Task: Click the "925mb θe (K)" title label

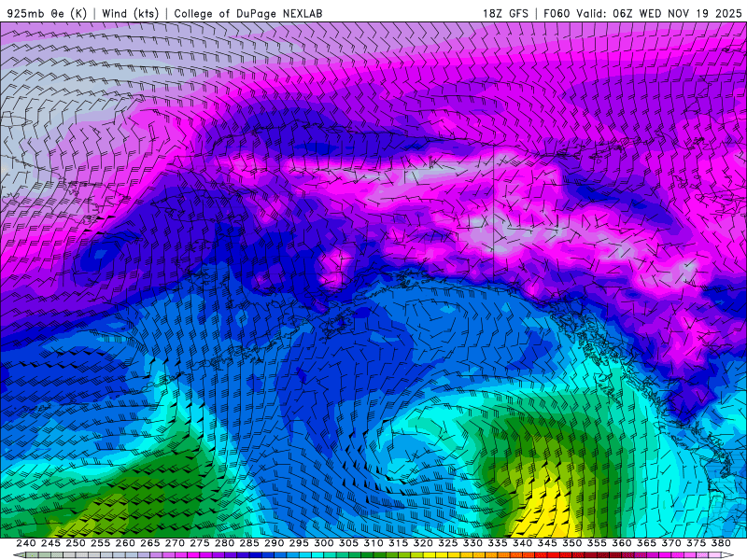Action: pyautogui.click(x=47, y=13)
